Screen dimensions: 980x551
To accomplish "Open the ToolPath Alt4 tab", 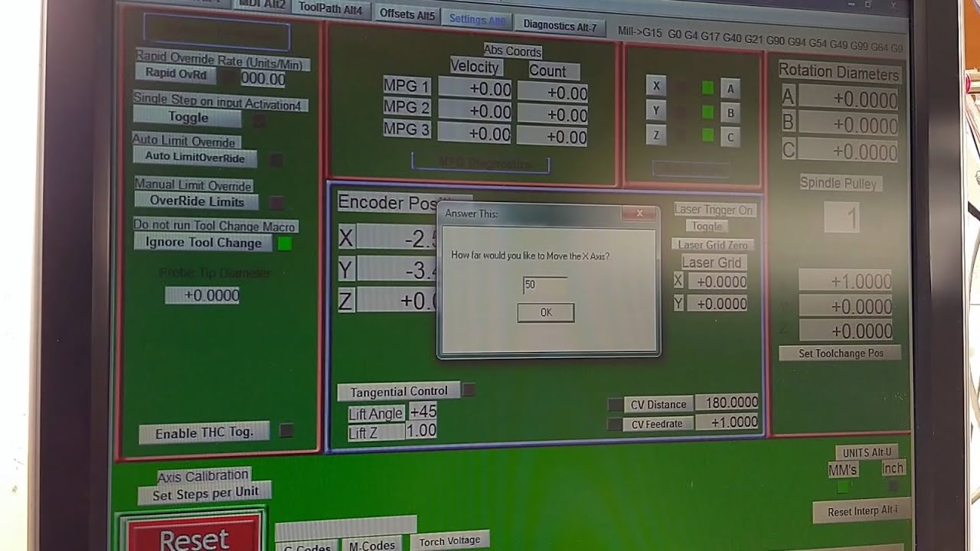I will pos(332,9).
